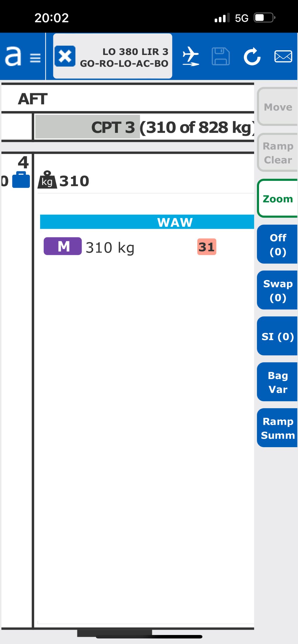Show SI (0) special instructions
The height and width of the screenshot is (644, 298).
click(277, 336)
